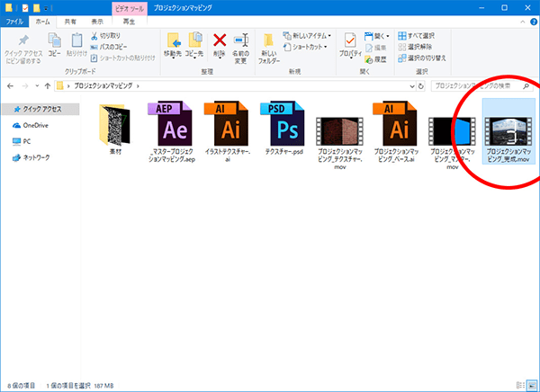Select the イラストテクスチャー.ai file

point(228,131)
